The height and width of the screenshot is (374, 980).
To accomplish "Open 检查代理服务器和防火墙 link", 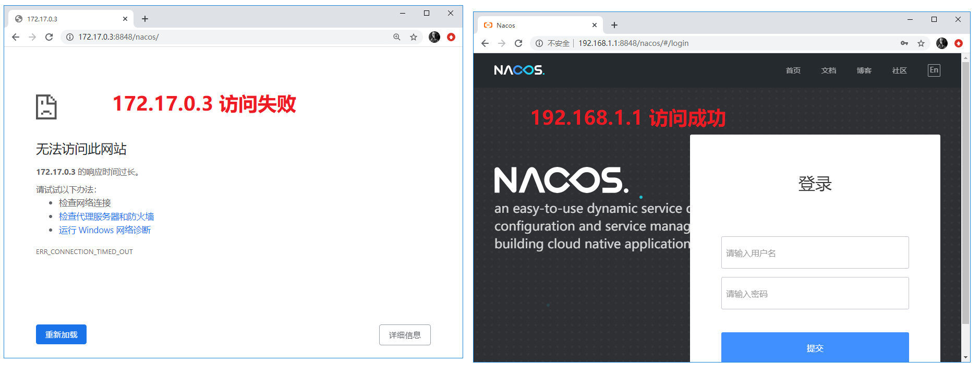I will 106,216.
